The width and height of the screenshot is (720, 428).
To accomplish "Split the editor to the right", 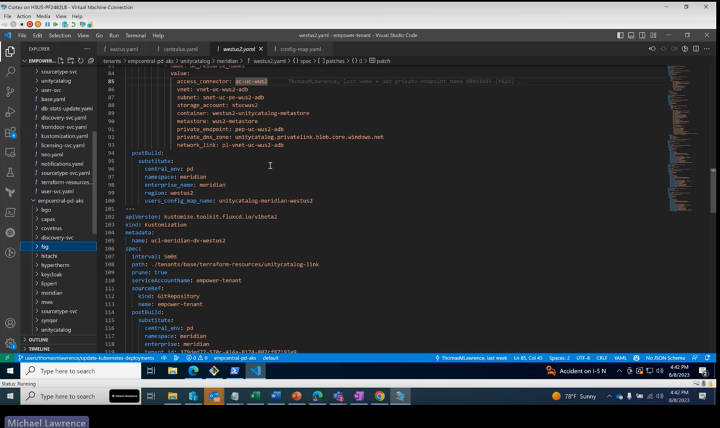I will 696,49.
